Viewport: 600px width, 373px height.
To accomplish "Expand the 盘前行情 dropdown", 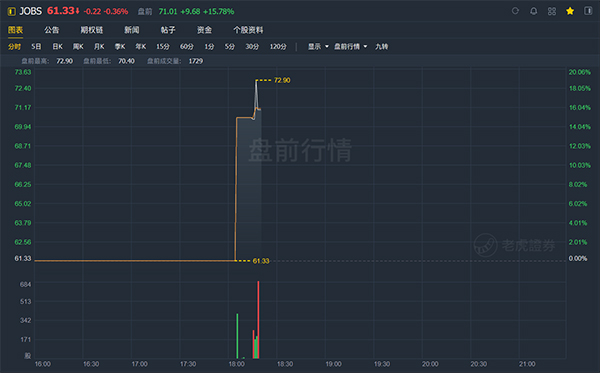I will pos(351,46).
